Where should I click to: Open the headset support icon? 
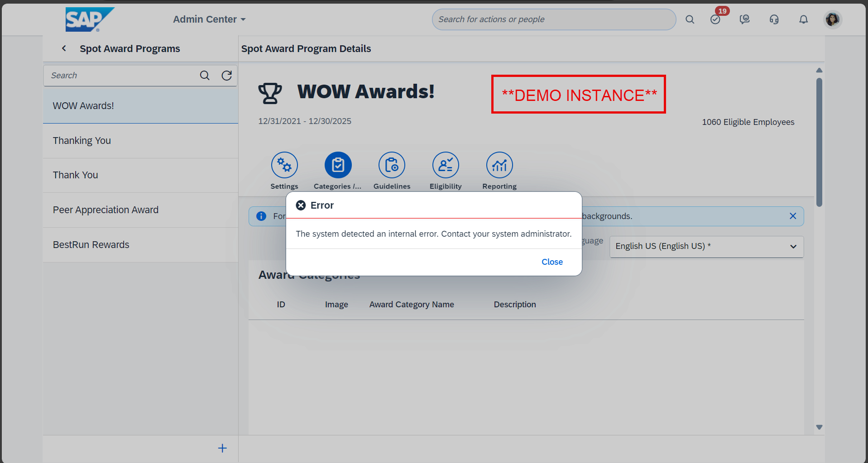[x=774, y=19]
